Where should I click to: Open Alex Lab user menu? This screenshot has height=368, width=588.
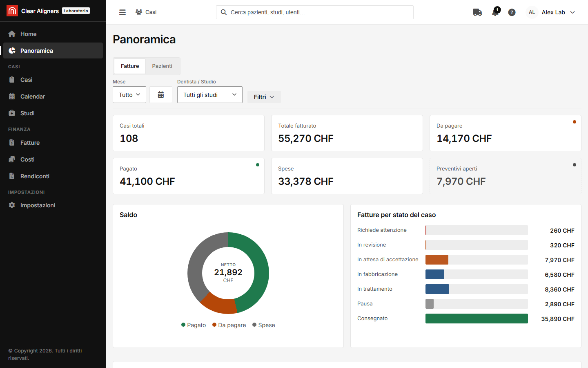(551, 12)
